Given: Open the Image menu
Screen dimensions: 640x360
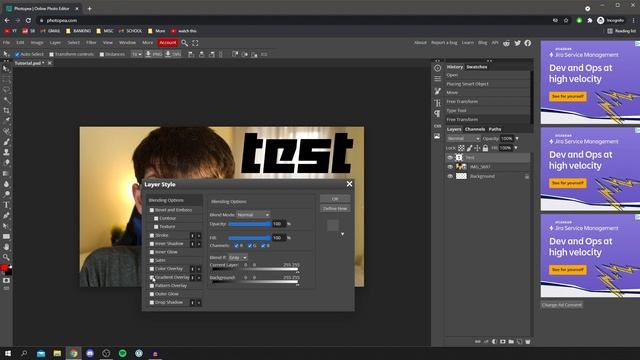Looking at the screenshot, I should click(37, 42).
